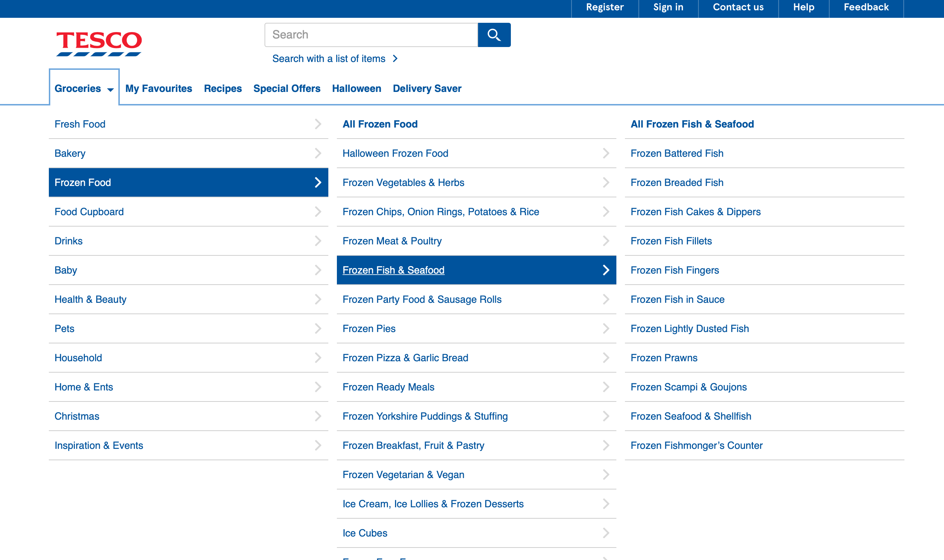Click the Feedback link
This screenshot has width=944, height=560.
point(866,7)
